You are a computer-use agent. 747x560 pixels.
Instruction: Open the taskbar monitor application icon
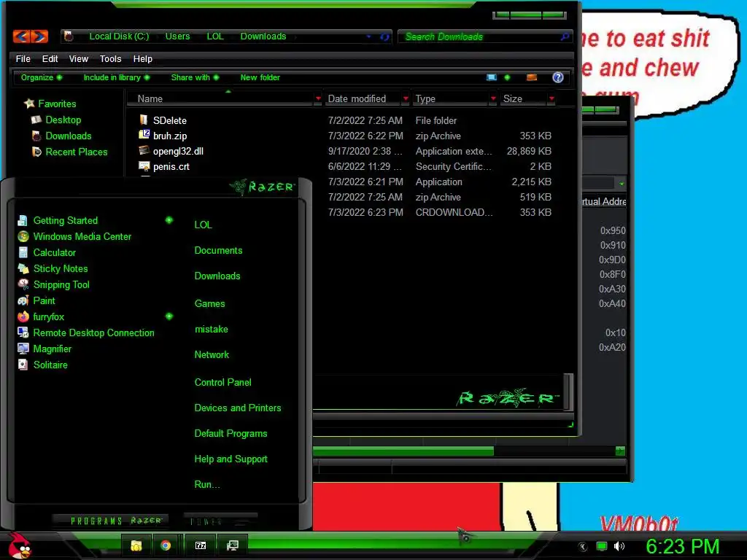(233, 545)
